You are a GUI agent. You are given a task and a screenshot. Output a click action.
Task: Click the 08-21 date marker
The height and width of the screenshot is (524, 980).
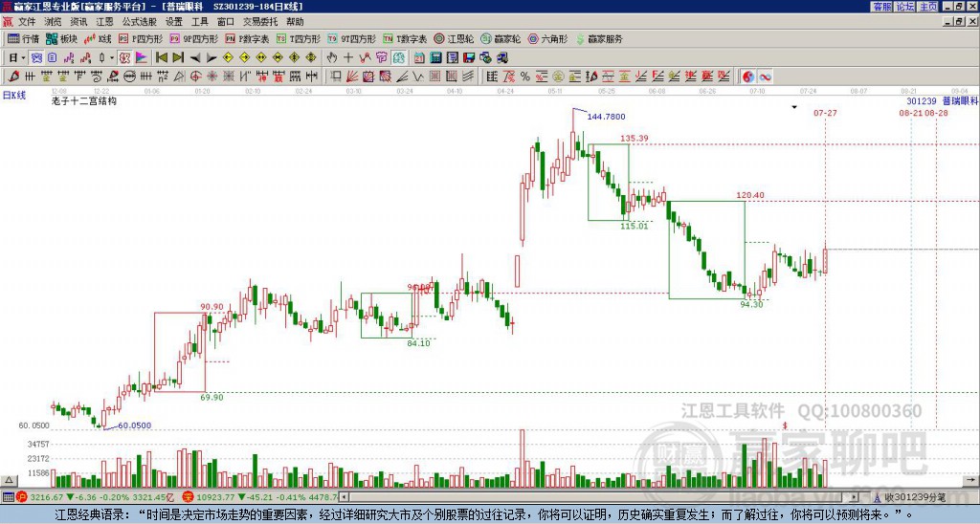tap(911, 113)
